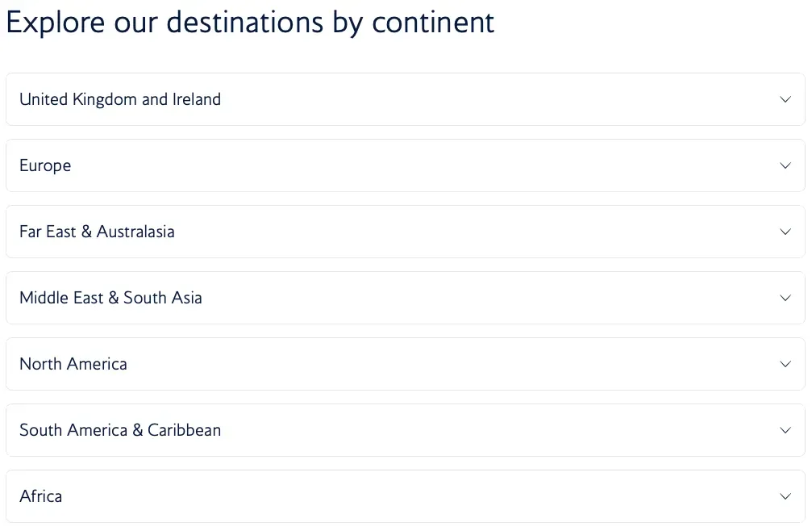The width and height of the screenshot is (812, 531).
Task: Expand the United Kingdom and Ireland label
Action: tap(120, 99)
